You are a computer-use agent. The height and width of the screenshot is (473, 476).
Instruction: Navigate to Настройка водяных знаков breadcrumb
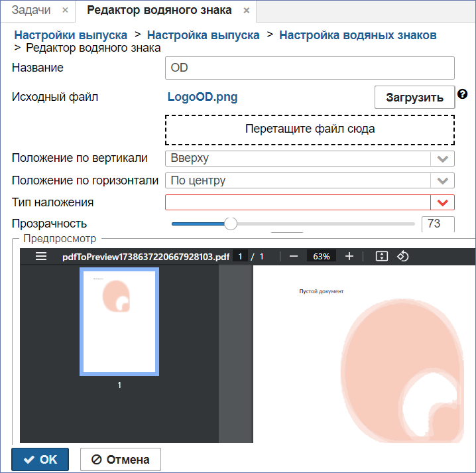tap(357, 35)
